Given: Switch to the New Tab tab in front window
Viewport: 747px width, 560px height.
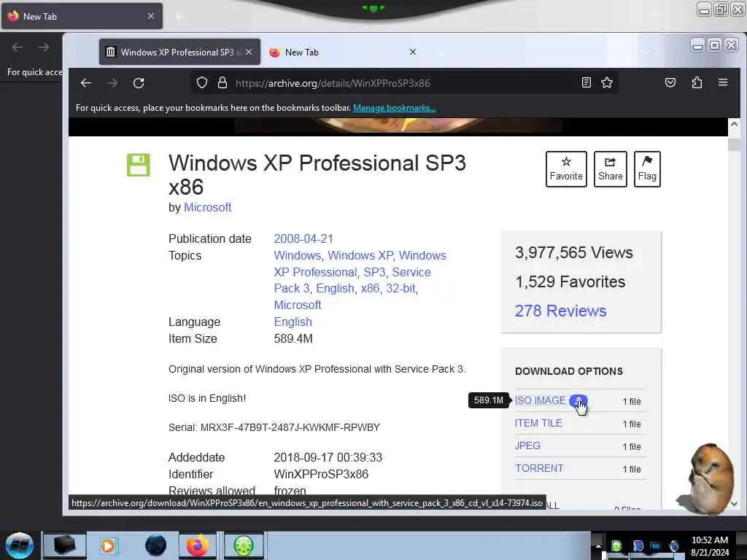Looking at the screenshot, I should pyautogui.click(x=344, y=52).
